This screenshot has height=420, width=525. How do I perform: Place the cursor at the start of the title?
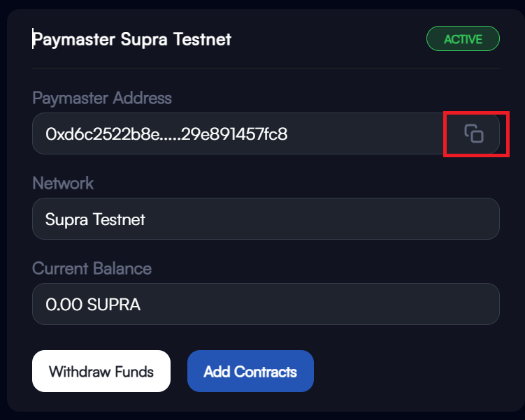coord(33,39)
